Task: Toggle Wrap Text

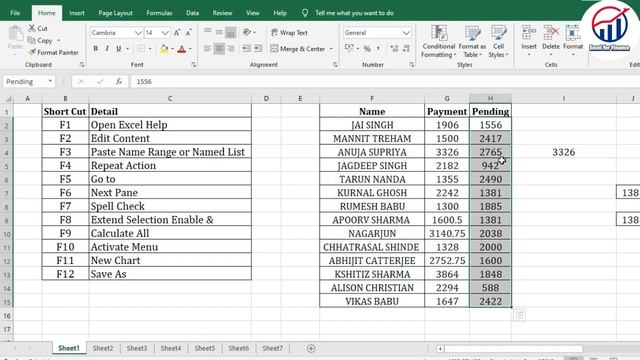Action: point(289,32)
